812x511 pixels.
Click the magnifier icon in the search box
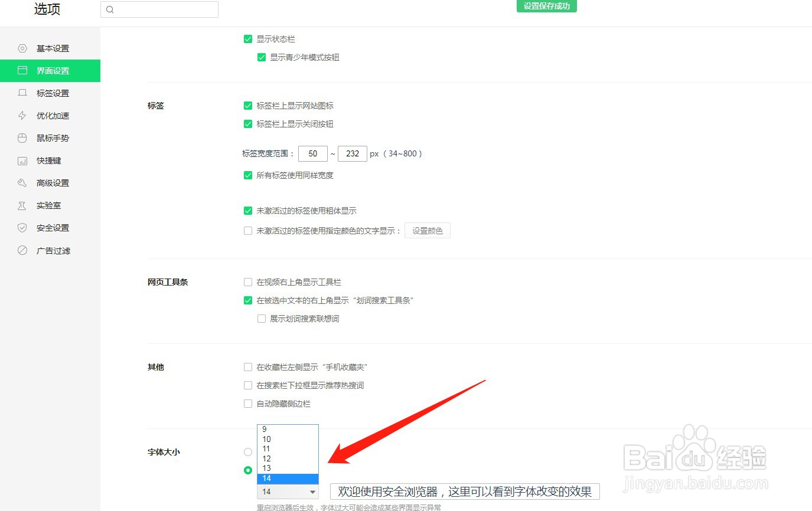[x=110, y=9]
